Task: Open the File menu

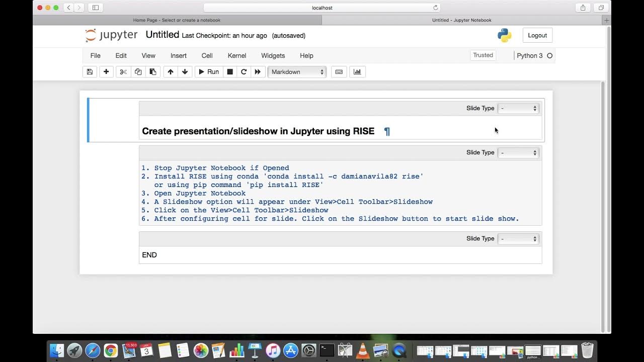Action: [95, 56]
